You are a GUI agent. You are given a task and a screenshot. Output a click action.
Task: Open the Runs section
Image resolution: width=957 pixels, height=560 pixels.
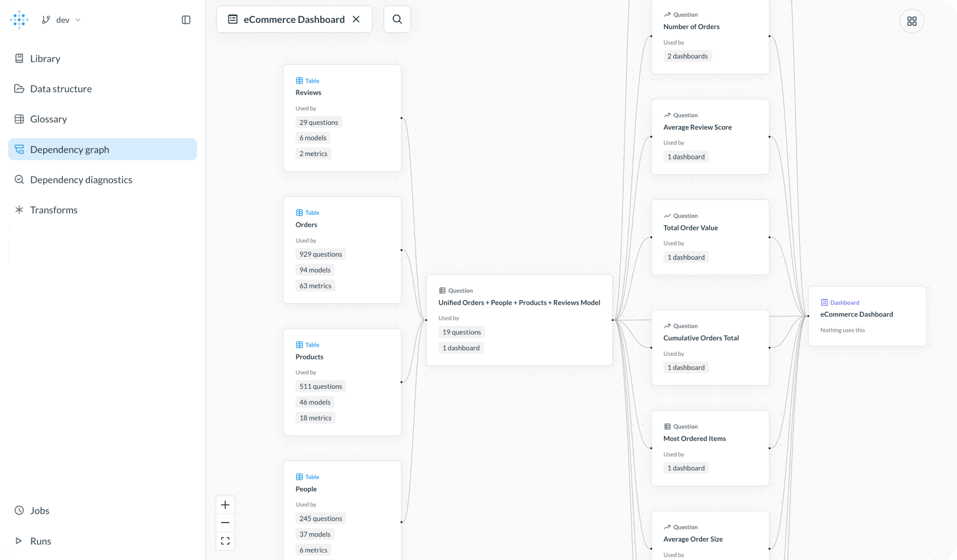coord(41,541)
